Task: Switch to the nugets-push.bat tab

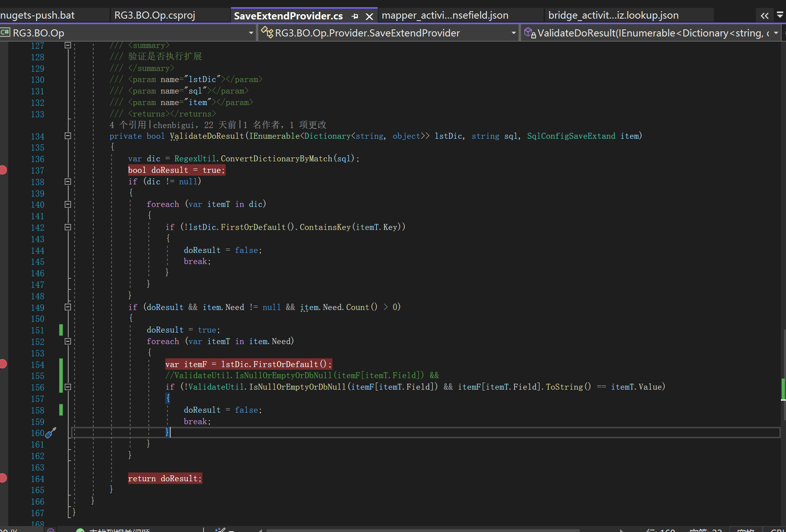Action: coord(37,15)
